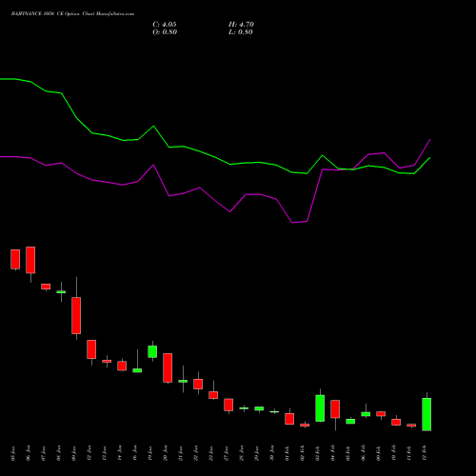Click the tall red candle above 09 Jan
Screen dimensions: 476x476
point(76,315)
